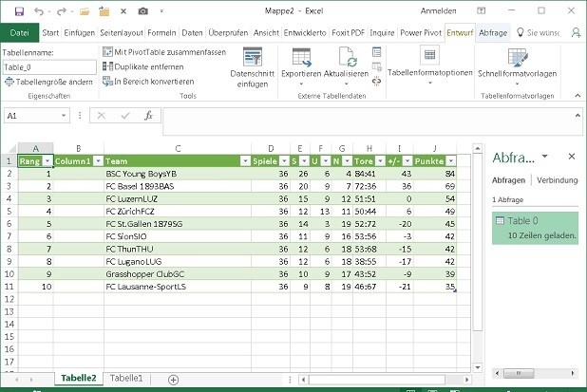
Task: Click the share person icon
Action: coord(576,33)
